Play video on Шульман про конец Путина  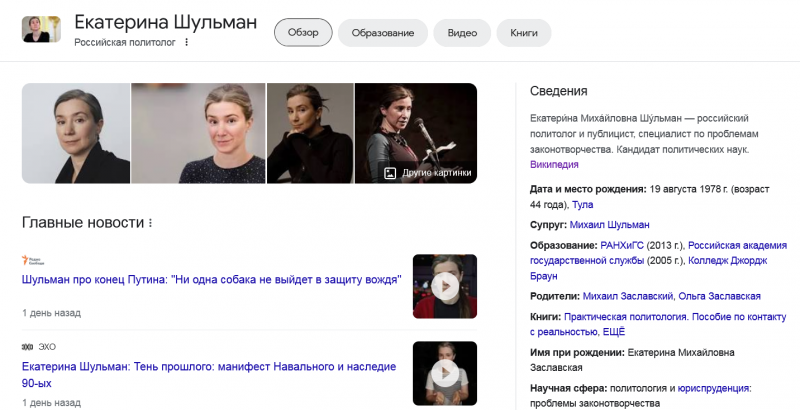(445, 286)
